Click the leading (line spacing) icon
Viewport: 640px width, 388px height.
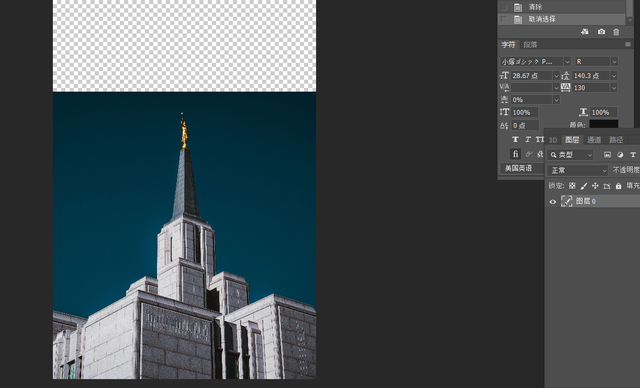pos(565,75)
